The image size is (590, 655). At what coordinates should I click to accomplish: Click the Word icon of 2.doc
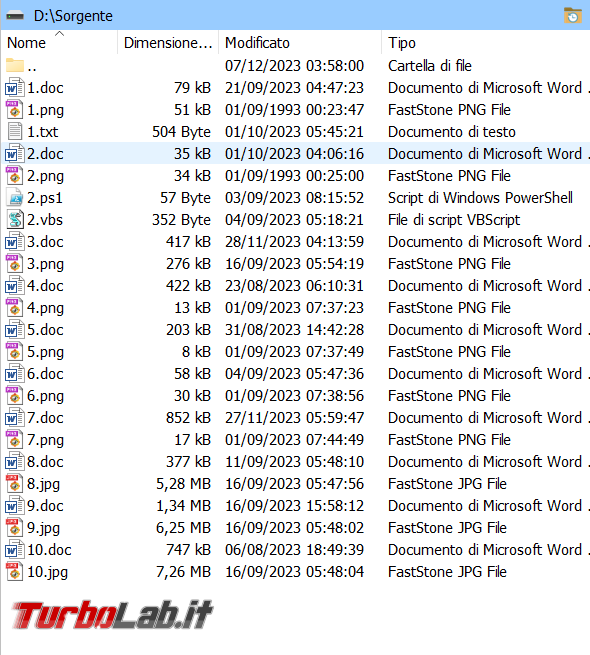pos(15,154)
